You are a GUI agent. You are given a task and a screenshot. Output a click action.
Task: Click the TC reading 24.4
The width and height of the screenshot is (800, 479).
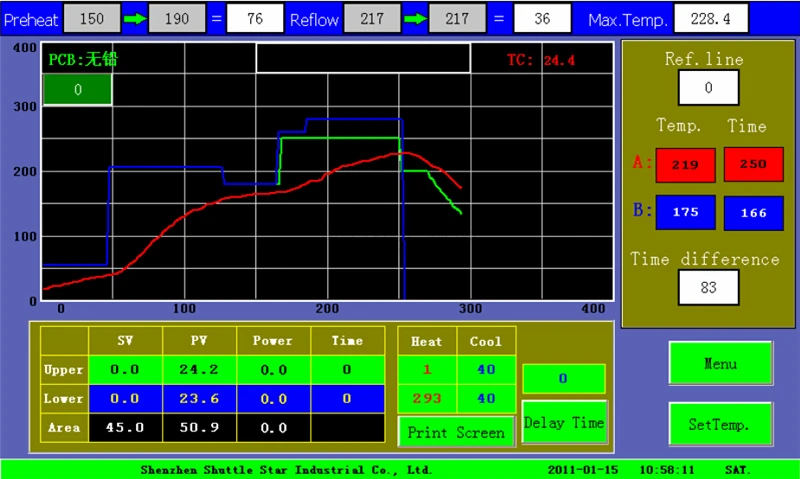tap(559, 61)
